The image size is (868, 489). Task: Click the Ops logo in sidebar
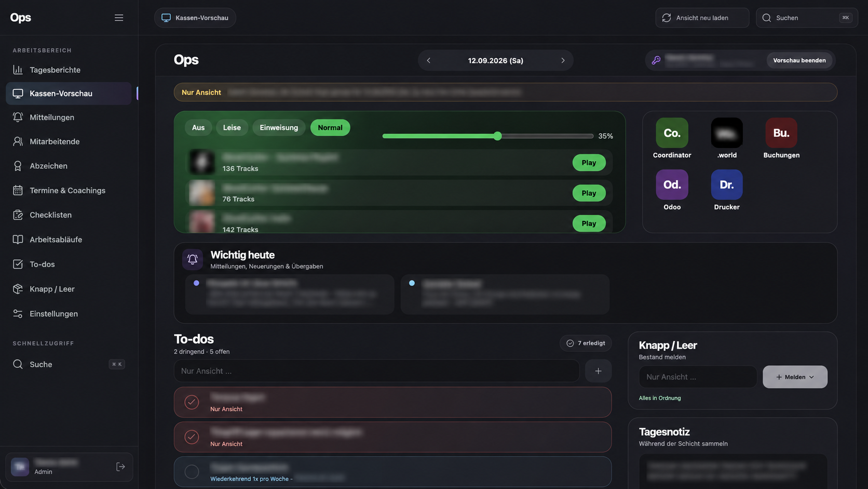pyautogui.click(x=21, y=18)
